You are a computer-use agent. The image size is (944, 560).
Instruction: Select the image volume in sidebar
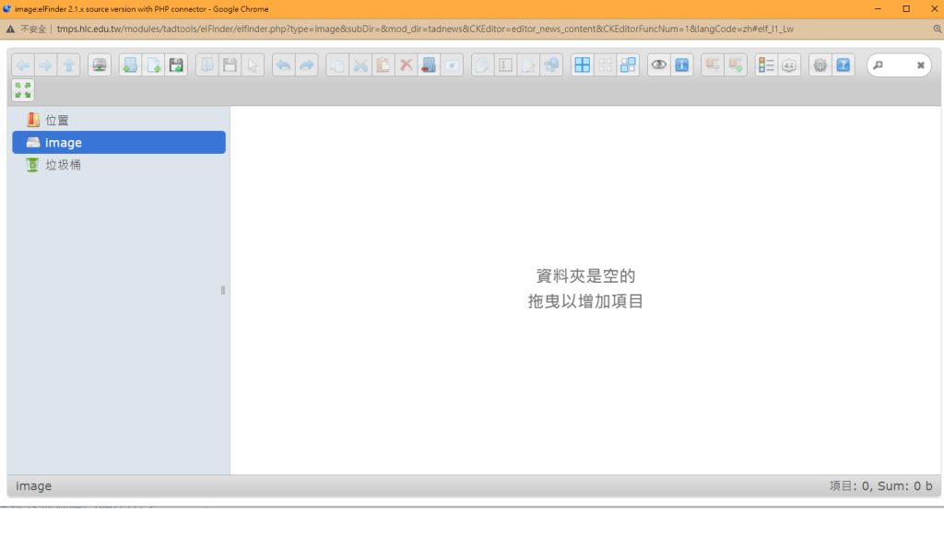[119, 143]
